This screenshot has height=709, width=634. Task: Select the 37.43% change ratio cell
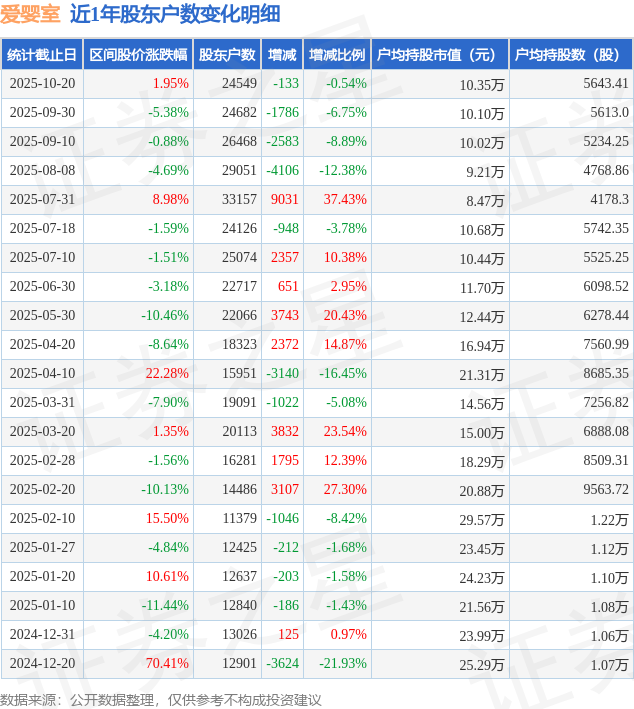(x=345, y=200)
